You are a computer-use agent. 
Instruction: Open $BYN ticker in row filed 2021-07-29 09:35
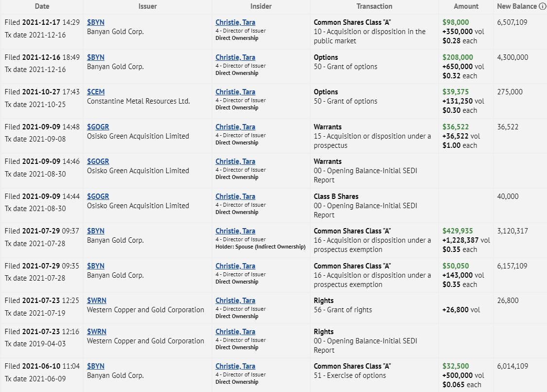[96, 266]
